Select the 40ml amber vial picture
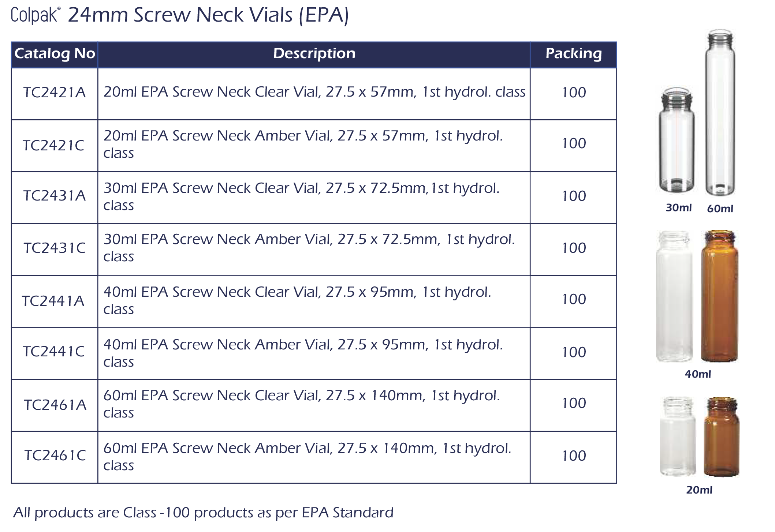Image resolution: width=775 pixels, height=532 pixels. coord(719,296)
